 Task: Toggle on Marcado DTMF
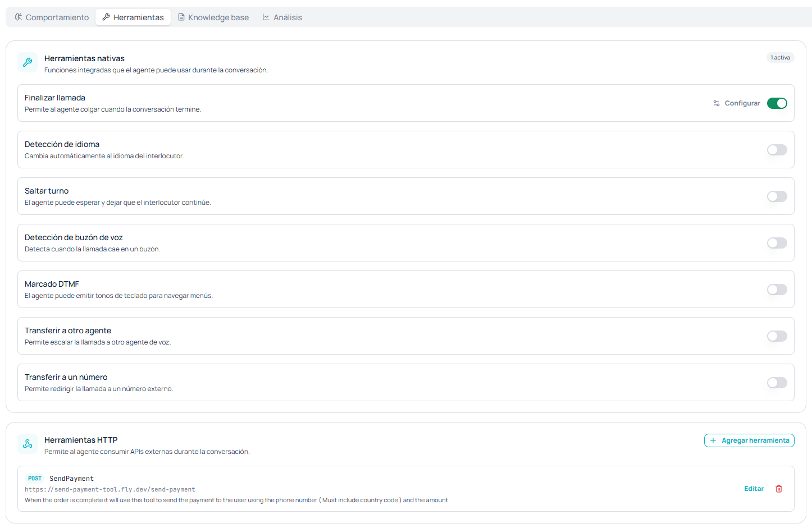[777, 290]
